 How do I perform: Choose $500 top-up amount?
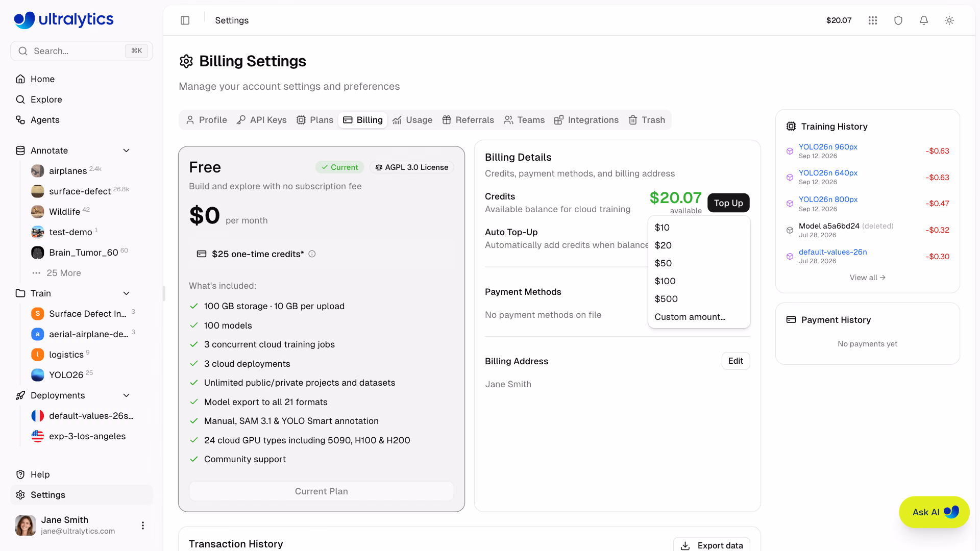coord(699,299)
